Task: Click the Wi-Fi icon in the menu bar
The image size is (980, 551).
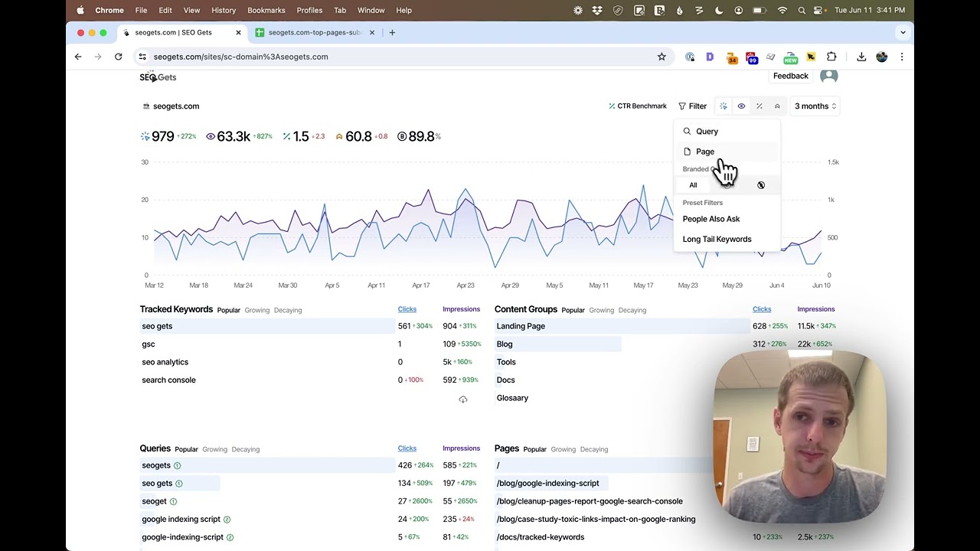Action: click(x=782, y=11)
